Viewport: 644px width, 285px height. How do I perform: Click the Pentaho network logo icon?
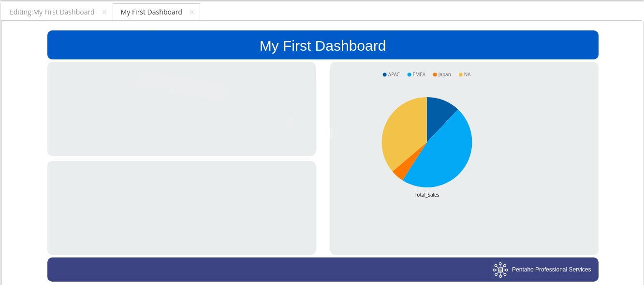[500, 270]
